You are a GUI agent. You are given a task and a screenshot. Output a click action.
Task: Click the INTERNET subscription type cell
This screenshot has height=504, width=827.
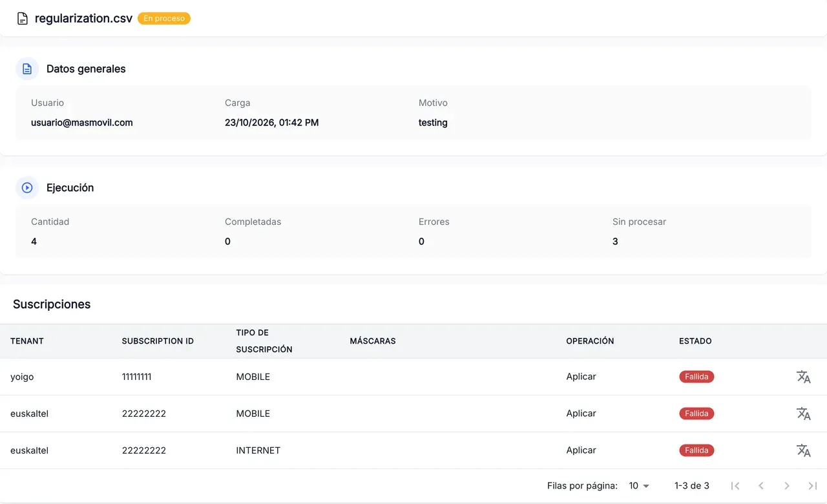click(x=258, y=450)
